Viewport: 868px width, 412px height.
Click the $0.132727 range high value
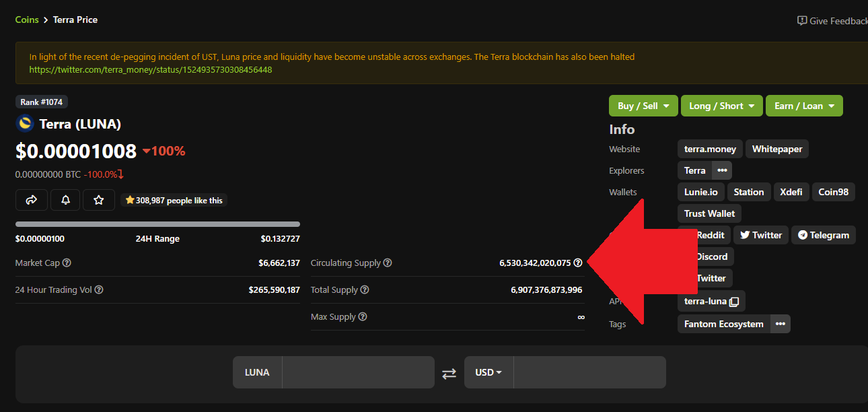[x=281, y=239]
